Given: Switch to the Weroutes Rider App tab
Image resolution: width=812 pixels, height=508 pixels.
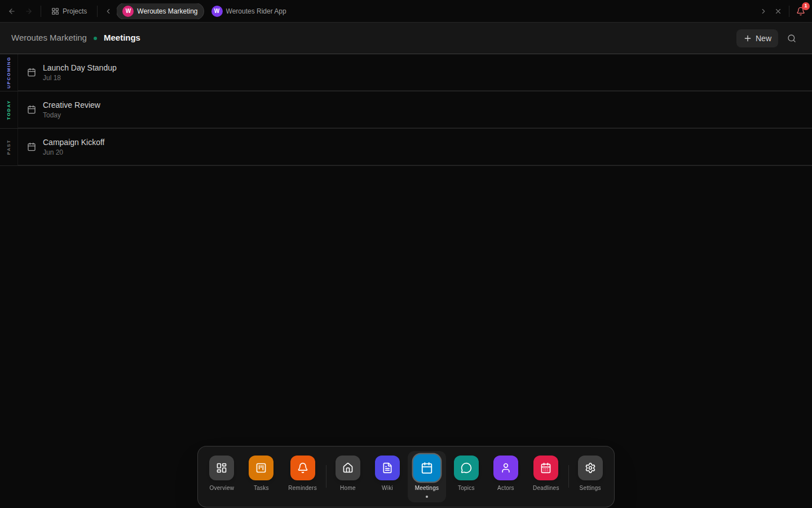Looking at the screenshot, I should click(249, 11).
